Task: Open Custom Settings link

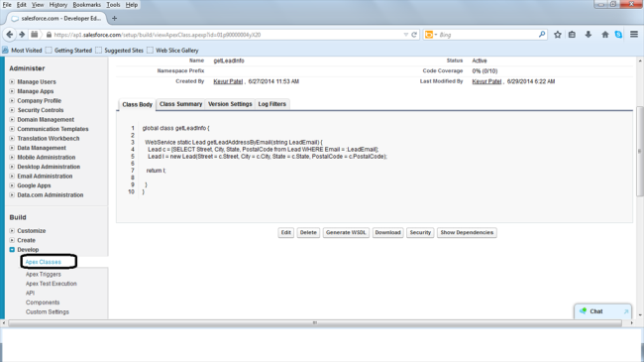Action: 48,311
